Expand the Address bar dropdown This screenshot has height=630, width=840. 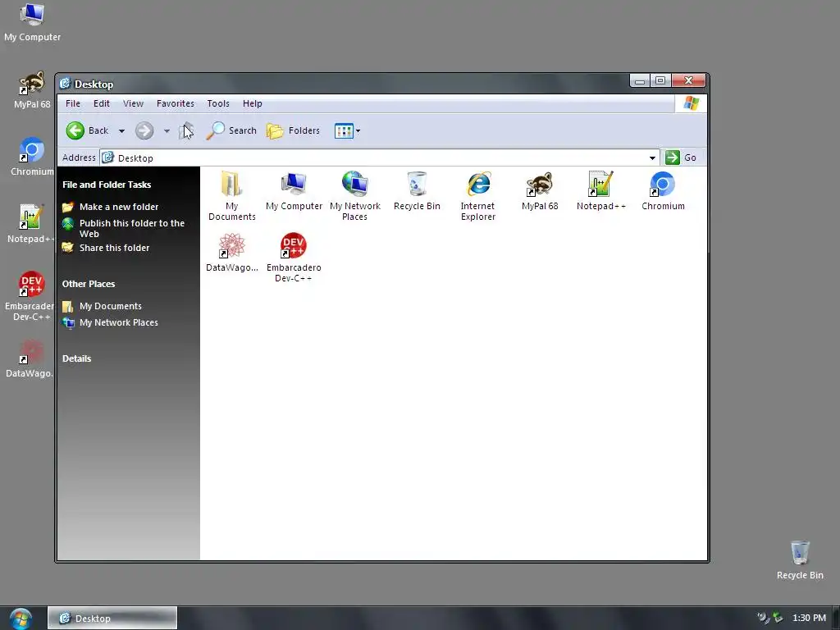tap(652, 158)
